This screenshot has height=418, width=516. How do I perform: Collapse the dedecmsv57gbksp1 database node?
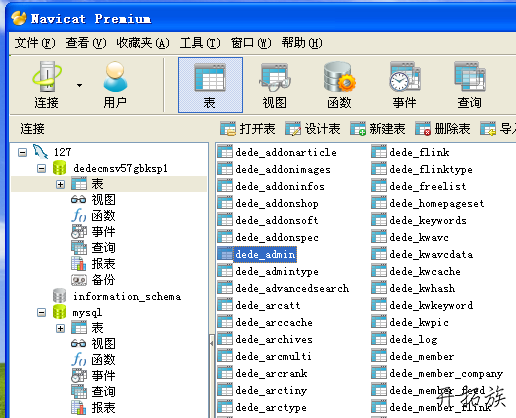pos(41,168)
